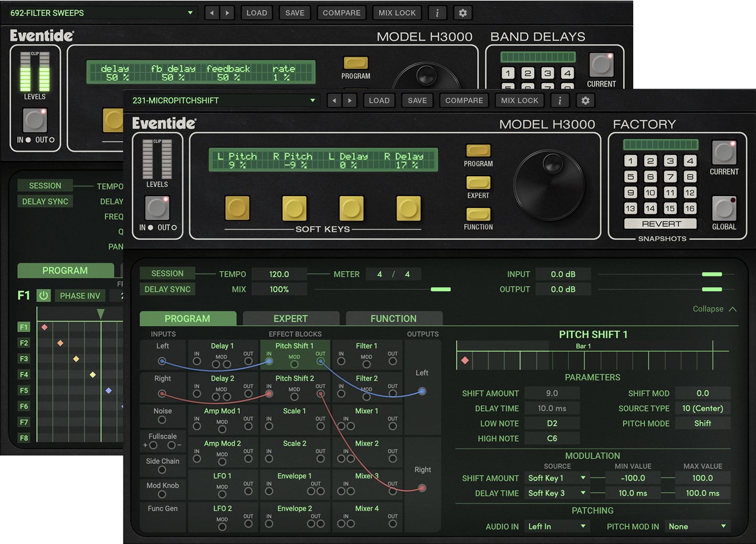Select the F3 band row in Filter Sweeps window

click(24, 359)
